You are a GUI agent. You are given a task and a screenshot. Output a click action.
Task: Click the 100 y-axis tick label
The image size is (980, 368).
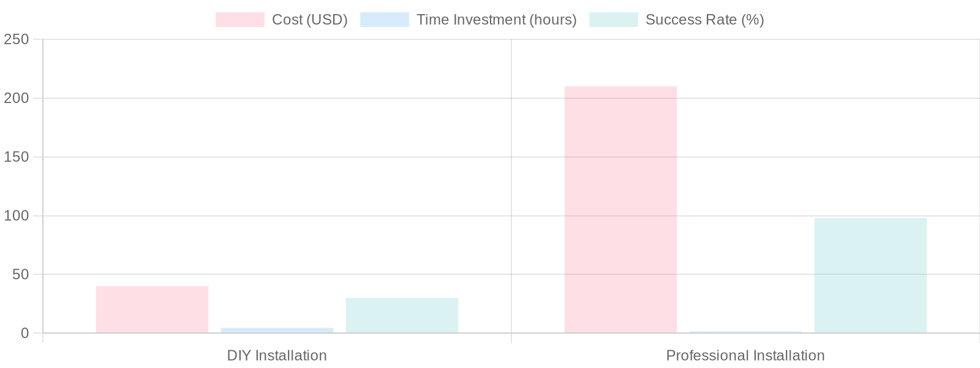pyautogui.click(x=16, y=216)
